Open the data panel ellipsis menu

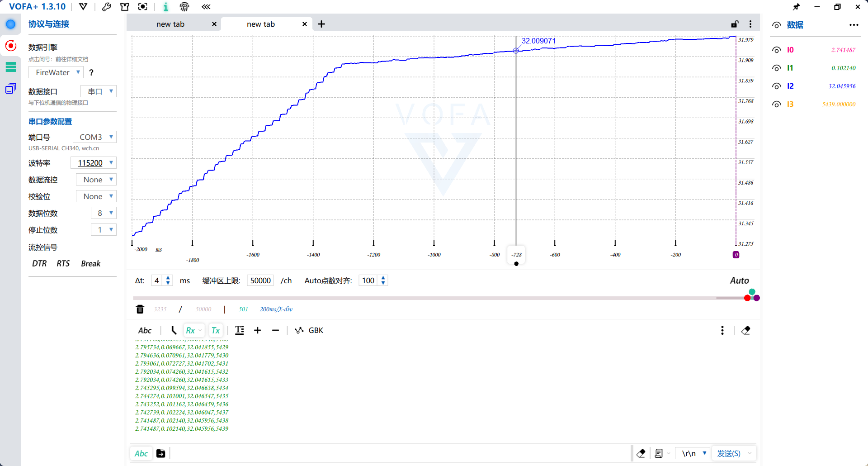854,25
